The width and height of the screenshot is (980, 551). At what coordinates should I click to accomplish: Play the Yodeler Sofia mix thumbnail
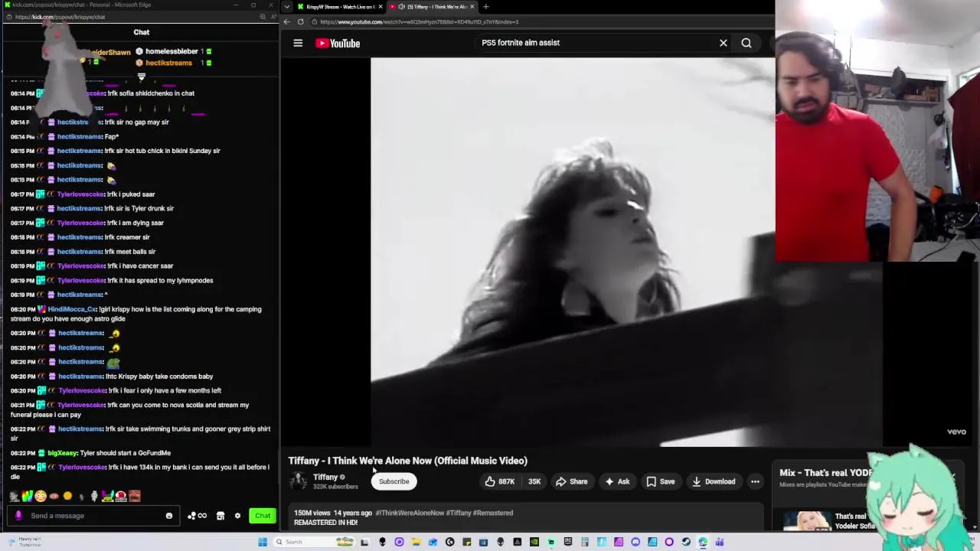click(805, 520)
